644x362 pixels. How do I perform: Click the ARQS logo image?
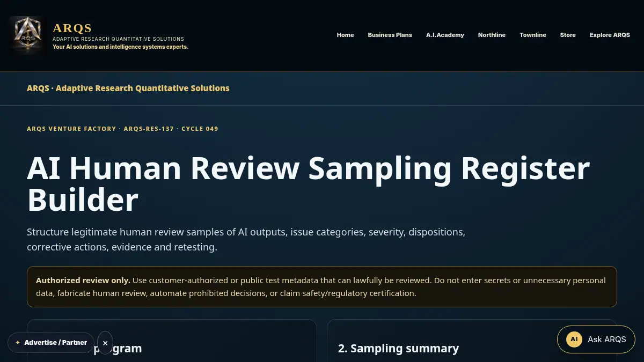tap(27, 35)
